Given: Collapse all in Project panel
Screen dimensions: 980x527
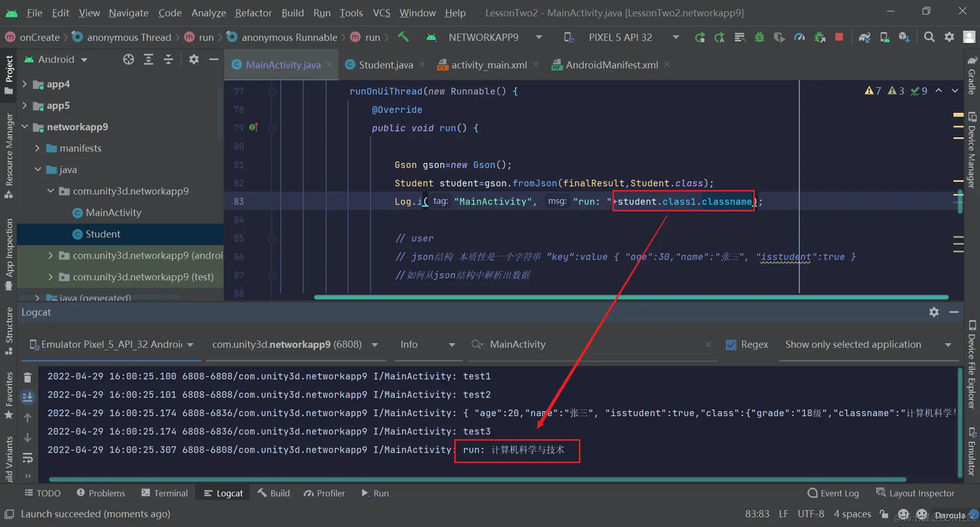Looking at the screenshot, I should (x=168, y=60).
